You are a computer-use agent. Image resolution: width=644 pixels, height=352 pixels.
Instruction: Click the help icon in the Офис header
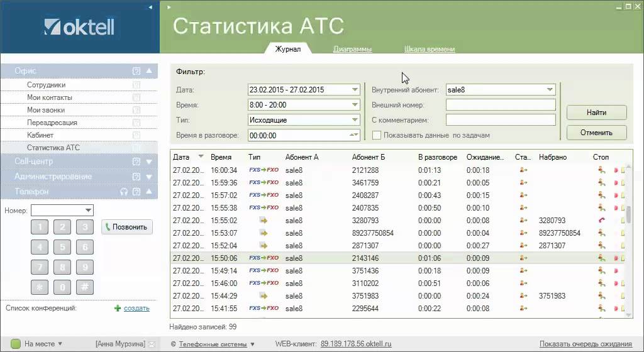tap(136, 71)
